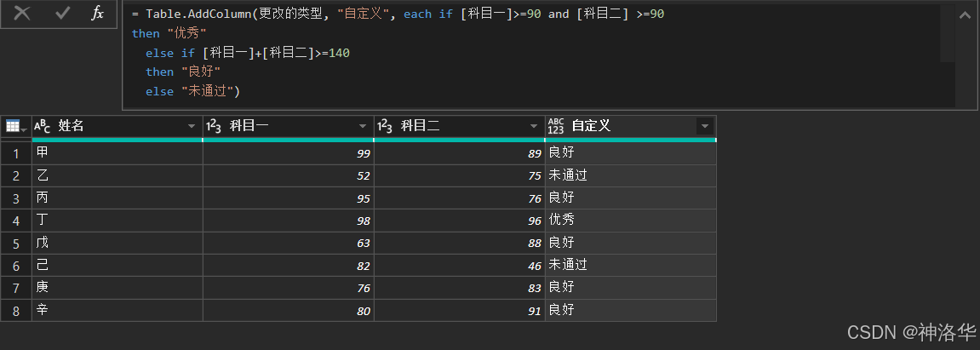Confirm the formula with checkmark icon

click(x=62, y=13)
